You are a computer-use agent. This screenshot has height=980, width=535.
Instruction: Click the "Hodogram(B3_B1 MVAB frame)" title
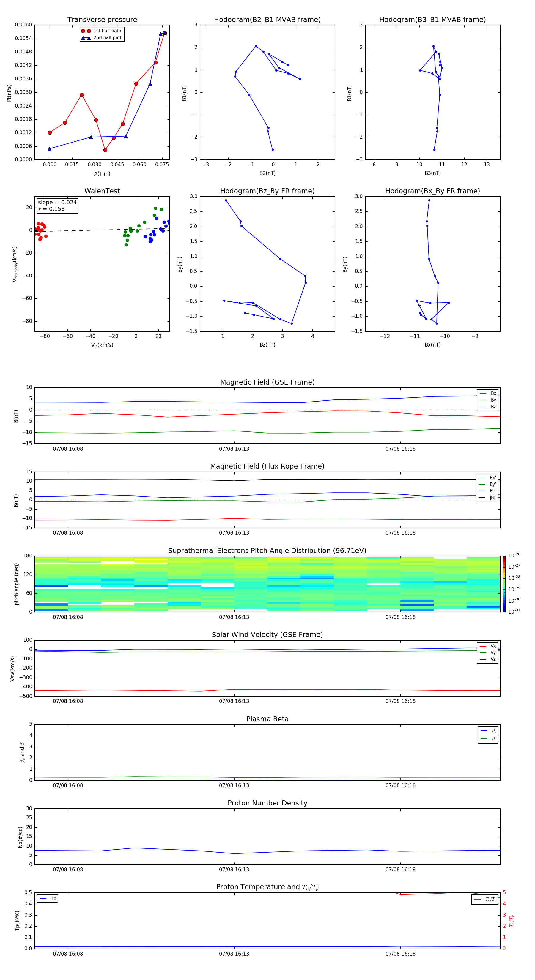(x=432, y=19)
